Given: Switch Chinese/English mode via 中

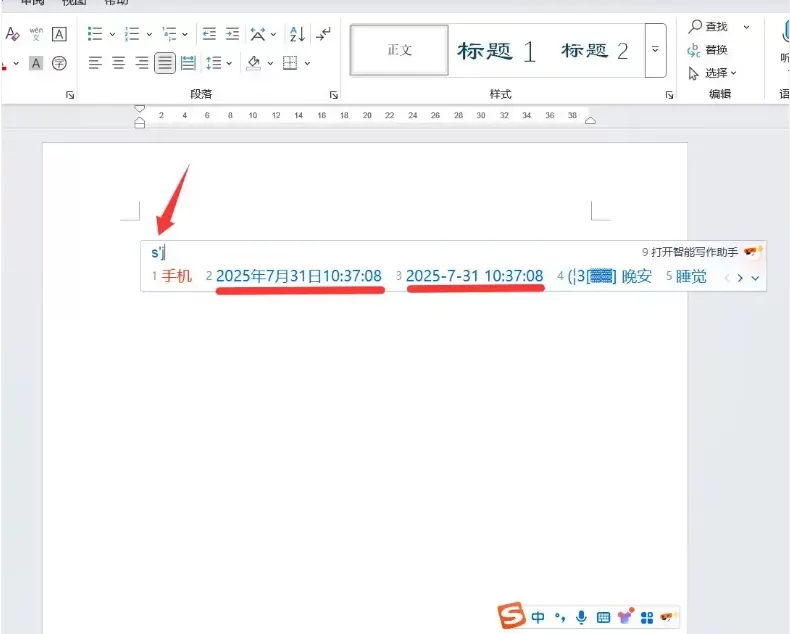Looking at the screenshot, I should tap(538, 617).
